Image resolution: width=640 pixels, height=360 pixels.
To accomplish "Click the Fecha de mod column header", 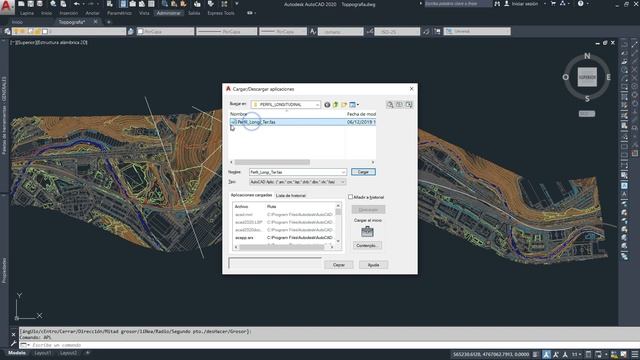I will [361, 114].
